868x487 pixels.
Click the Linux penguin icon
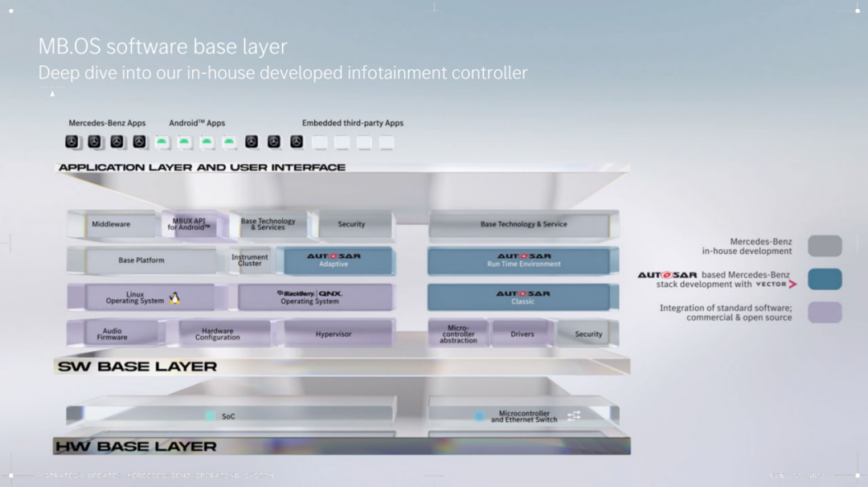174,298
